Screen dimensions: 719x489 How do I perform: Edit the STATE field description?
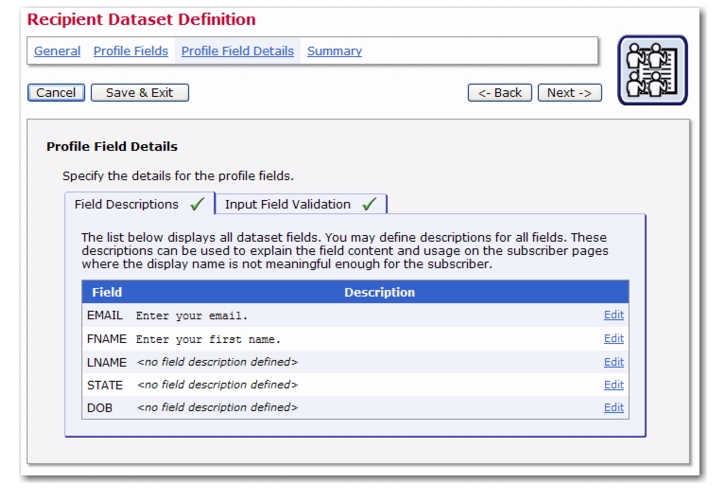(x=614, y=384)
